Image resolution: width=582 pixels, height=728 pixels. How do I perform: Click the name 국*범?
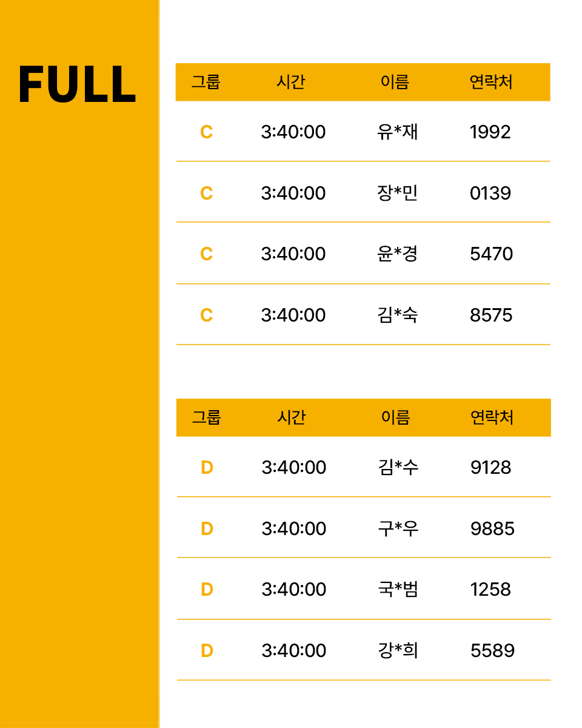click(398, 589)
